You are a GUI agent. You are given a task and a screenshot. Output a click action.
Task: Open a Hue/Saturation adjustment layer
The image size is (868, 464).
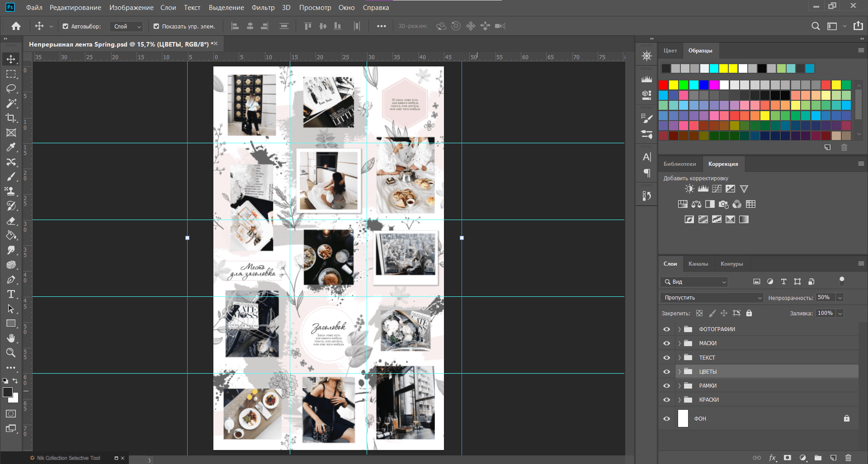pos(682,204)
